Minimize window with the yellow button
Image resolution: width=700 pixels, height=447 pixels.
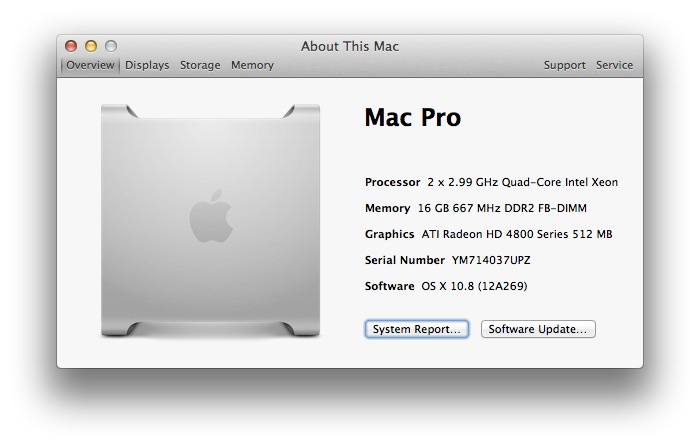91,46
